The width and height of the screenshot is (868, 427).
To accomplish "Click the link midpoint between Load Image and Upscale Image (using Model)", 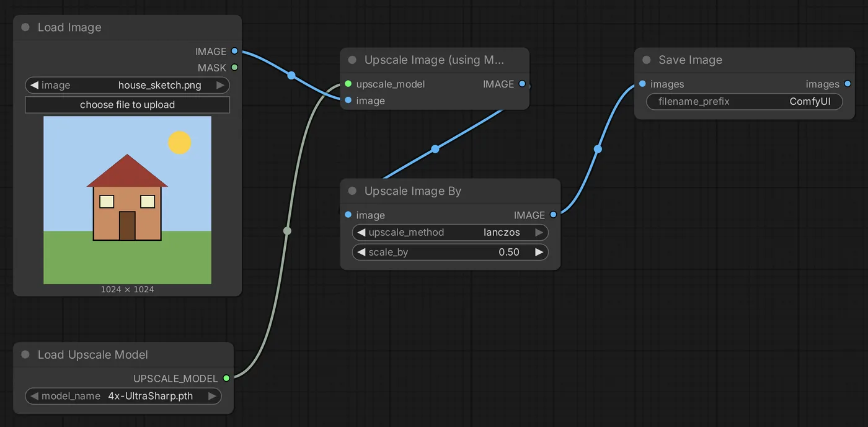I will point(291,76).
